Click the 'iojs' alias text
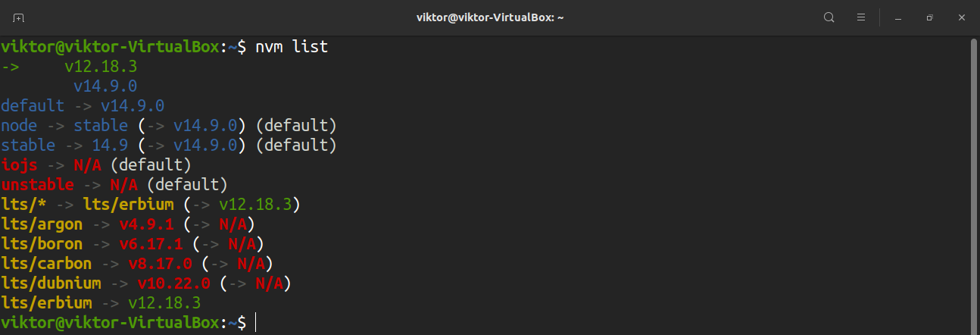This screenshot has width=980, height=335. [x=19, y=164]
